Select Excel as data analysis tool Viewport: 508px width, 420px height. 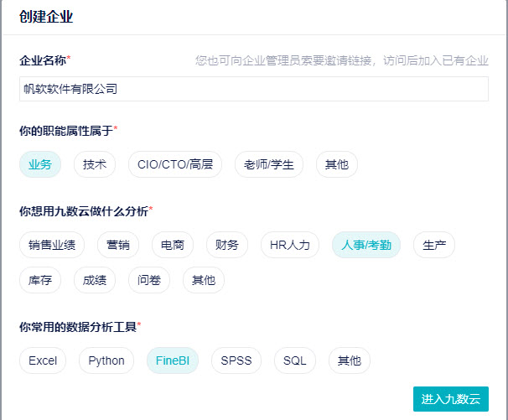click(x=43, y=360)
